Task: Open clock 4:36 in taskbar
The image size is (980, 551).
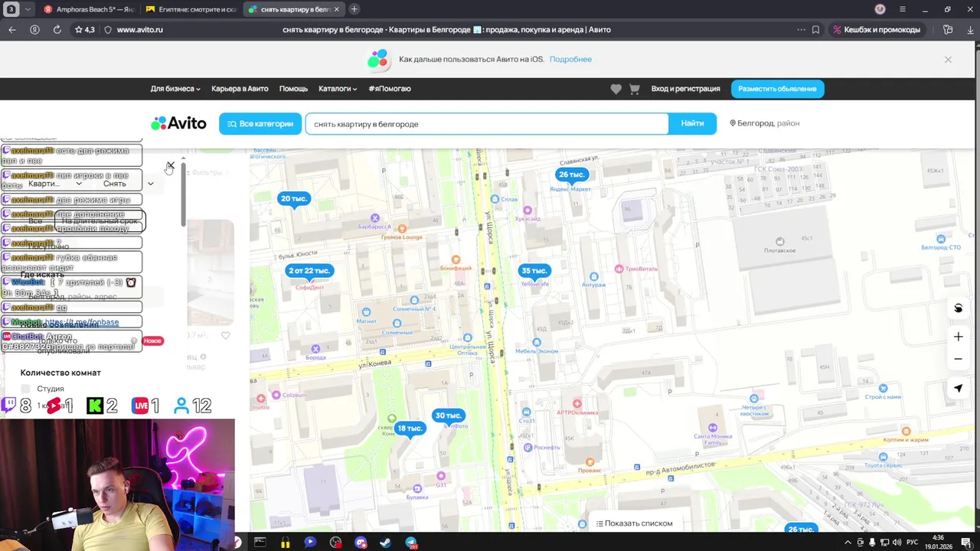Action: 938,543
